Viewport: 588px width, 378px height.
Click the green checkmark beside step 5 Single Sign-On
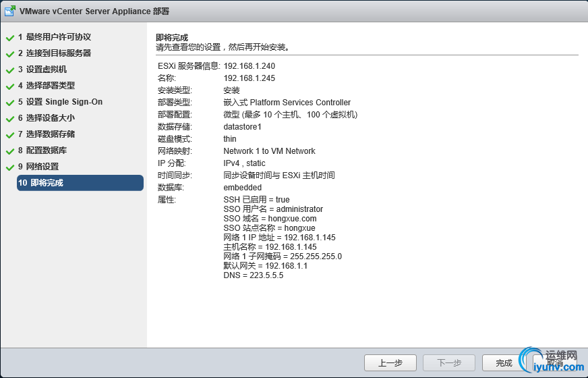(10, 103)
